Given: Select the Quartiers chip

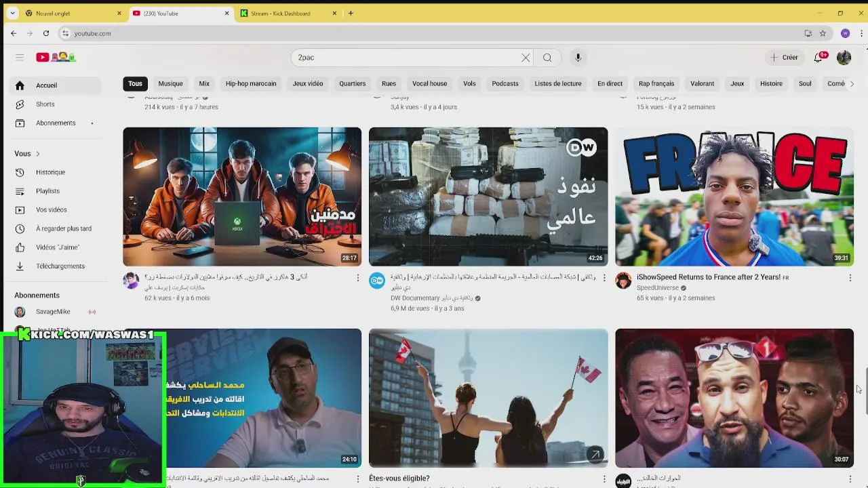Looking at the screenshot, I should click(352, 84).
